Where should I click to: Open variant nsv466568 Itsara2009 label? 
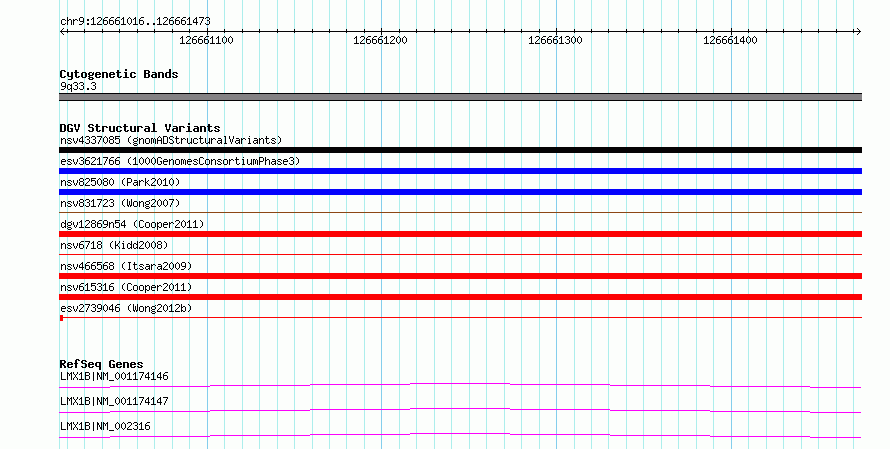coord(126,266)
